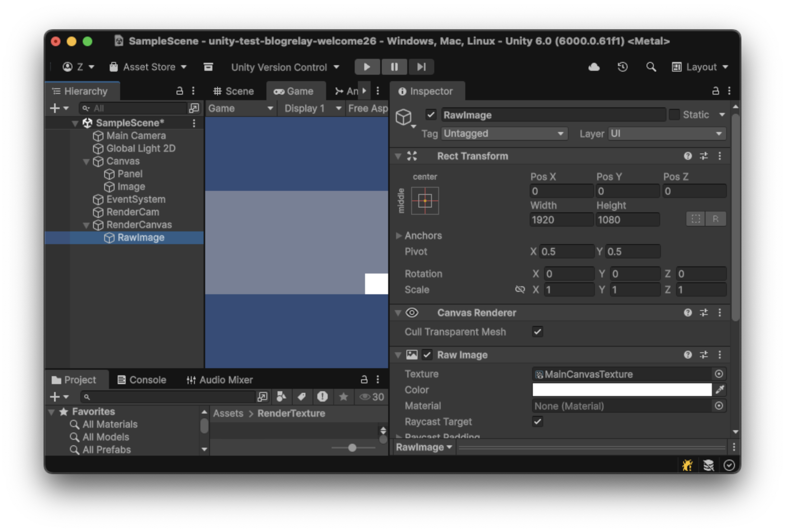Switch to the Scene tab

point(234,91)
